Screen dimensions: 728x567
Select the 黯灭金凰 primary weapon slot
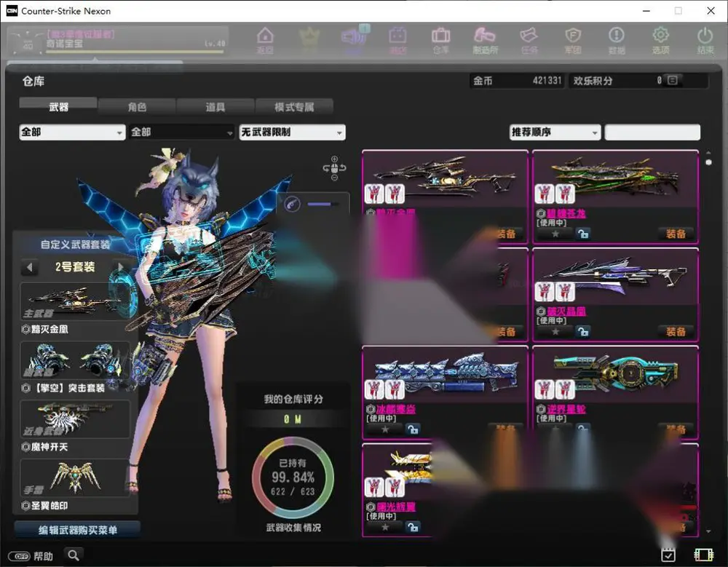(x=75, y=302)
